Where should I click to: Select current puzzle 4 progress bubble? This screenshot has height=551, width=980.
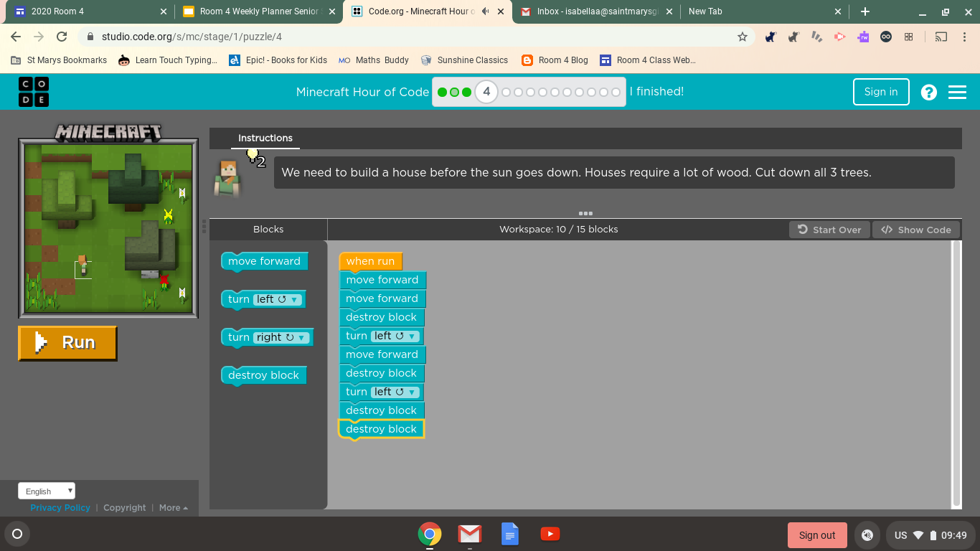tap(486, 92)
